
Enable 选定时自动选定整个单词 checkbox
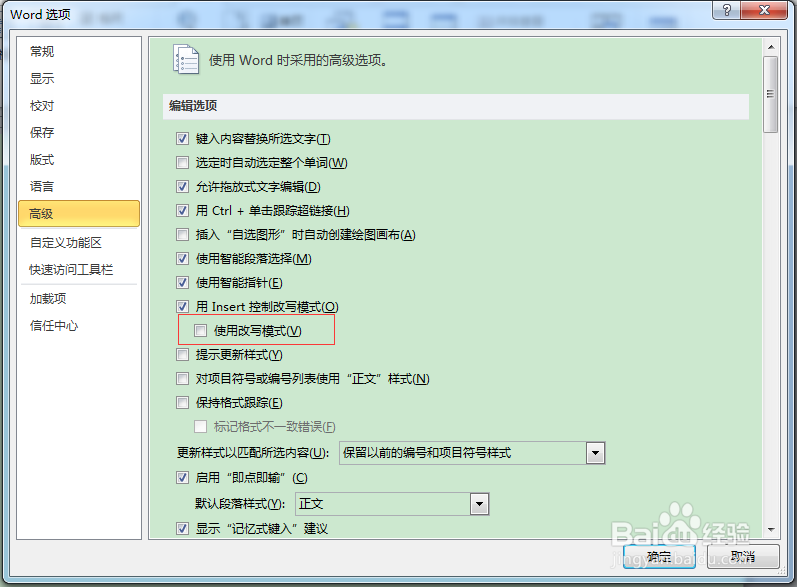(x=182, y=162)
